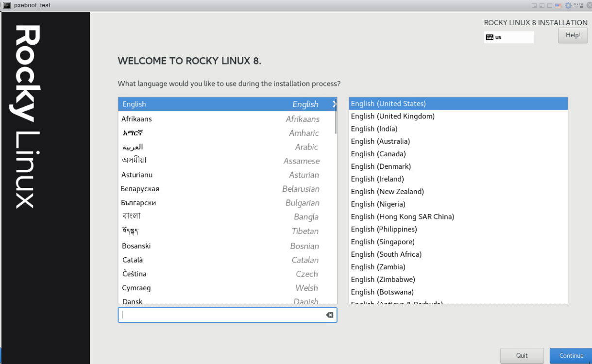Choose English (India) locale
The image size is (592, 364).
(458, 129)
